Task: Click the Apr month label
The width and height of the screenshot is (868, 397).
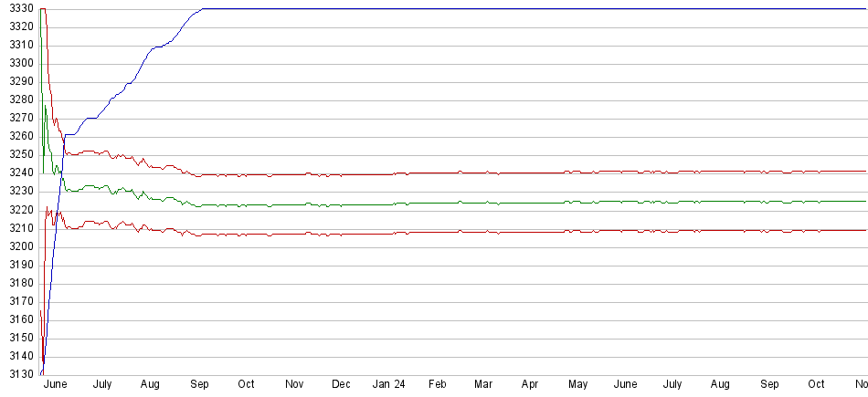Action: pos(530,384)
